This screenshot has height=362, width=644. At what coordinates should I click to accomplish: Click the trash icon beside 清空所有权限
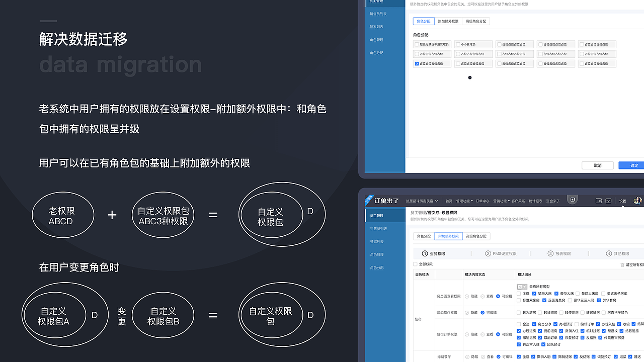[x=622, y=264]
